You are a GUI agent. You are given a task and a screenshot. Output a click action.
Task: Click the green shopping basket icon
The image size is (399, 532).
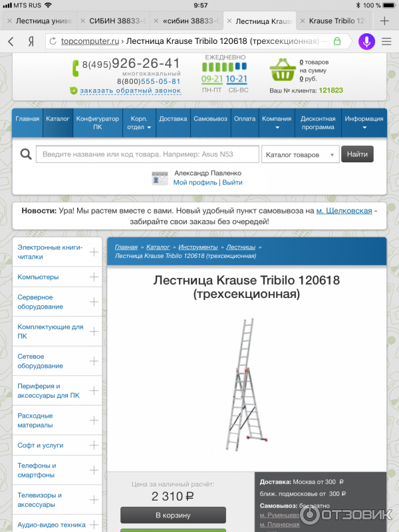[x=282, y=71]
